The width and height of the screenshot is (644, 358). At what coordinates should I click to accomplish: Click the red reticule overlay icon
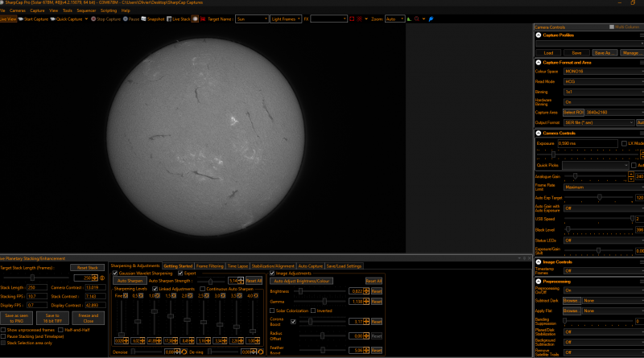pos(359,19)
